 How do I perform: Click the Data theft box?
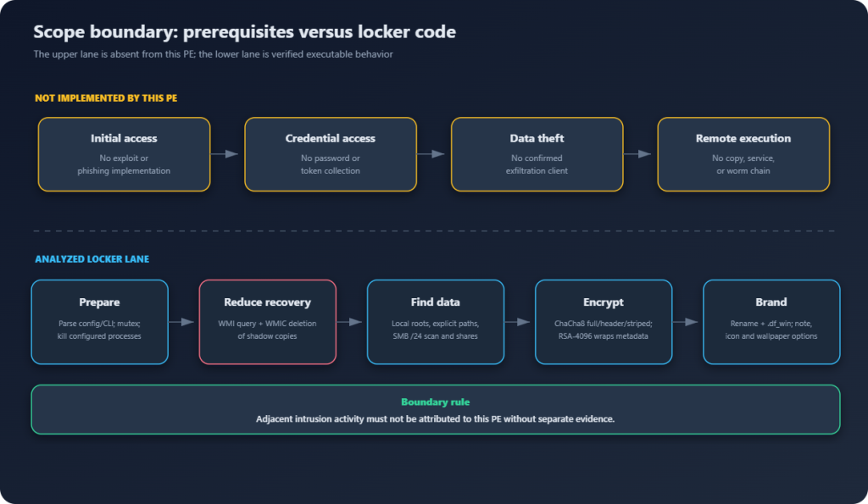(x=537, y=154)
